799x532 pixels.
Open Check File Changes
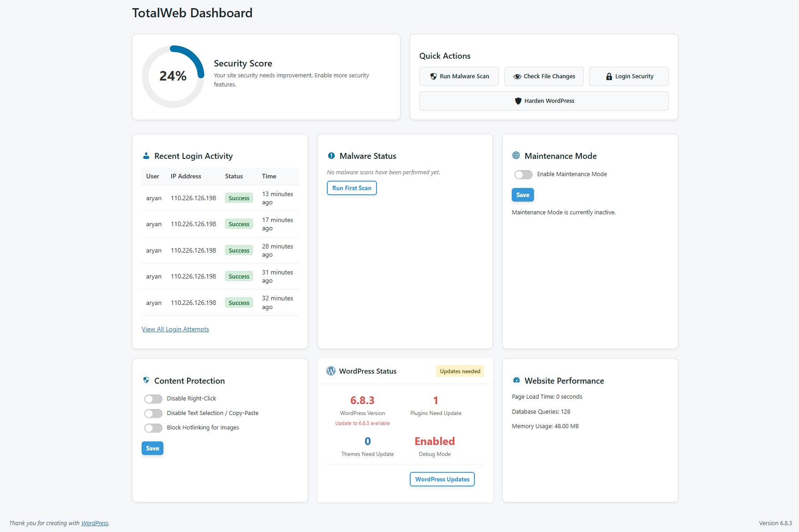coord(544,76)
